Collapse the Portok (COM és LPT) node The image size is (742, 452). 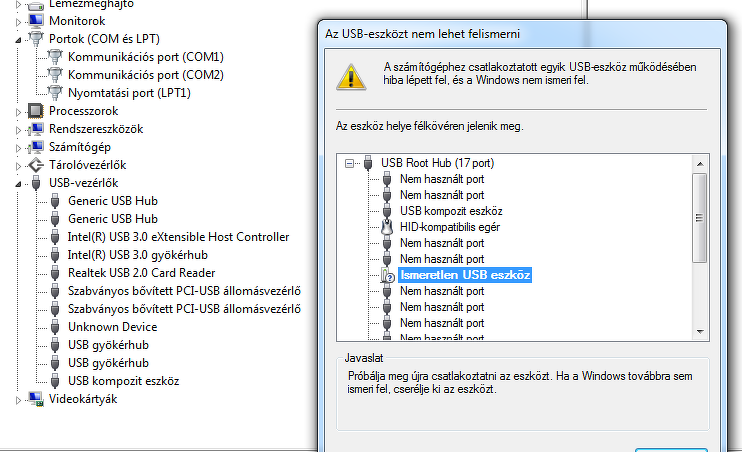[x=21, y=39]
